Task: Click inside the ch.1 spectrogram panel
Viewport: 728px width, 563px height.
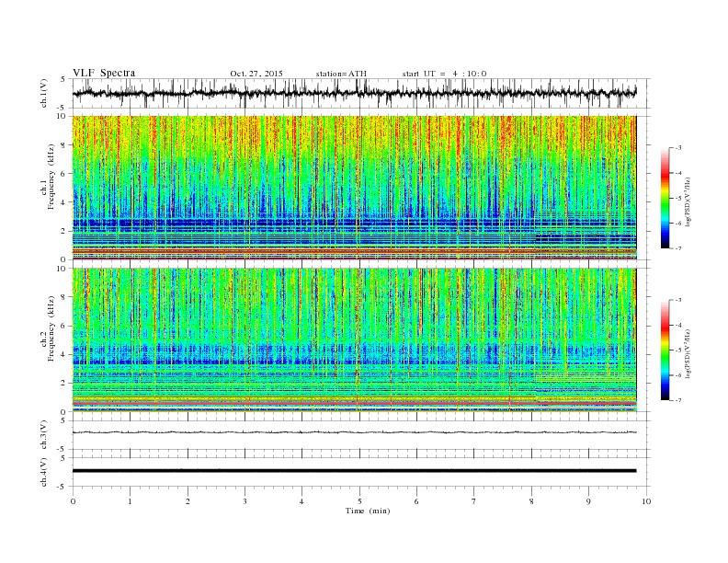Action: pos(354,188)
